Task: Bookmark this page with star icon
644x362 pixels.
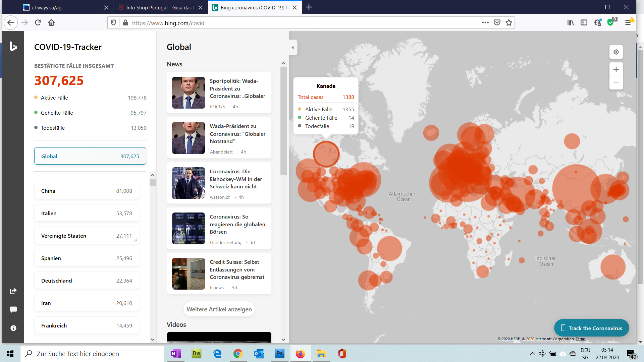Action: [x=509, y=23]
